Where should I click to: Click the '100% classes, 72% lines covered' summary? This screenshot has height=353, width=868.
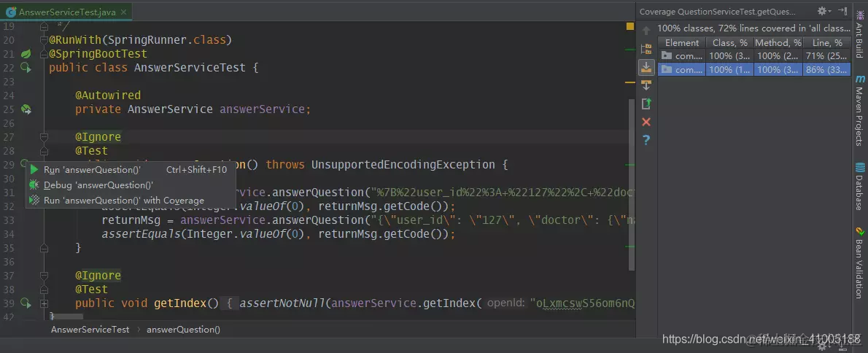pyautogui.click(x=753, y=28)
